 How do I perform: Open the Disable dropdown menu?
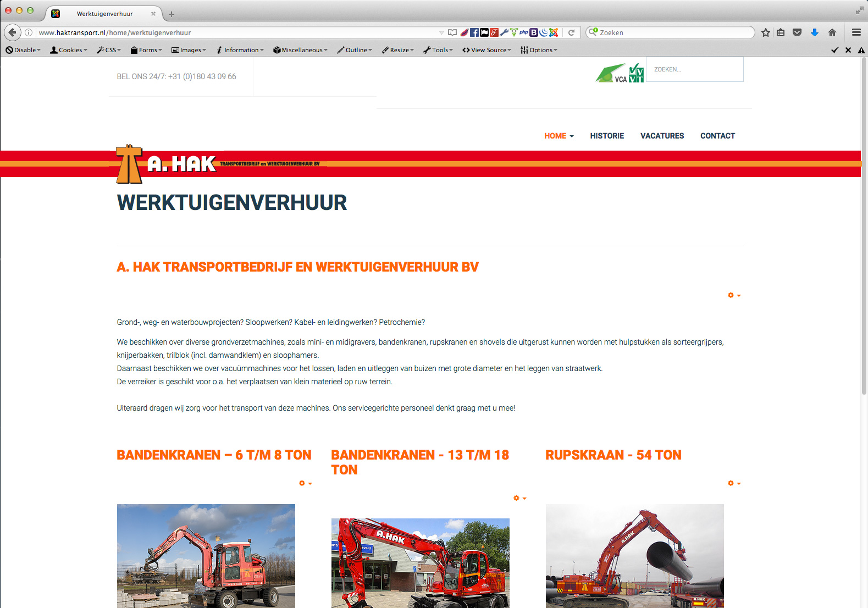23,50
